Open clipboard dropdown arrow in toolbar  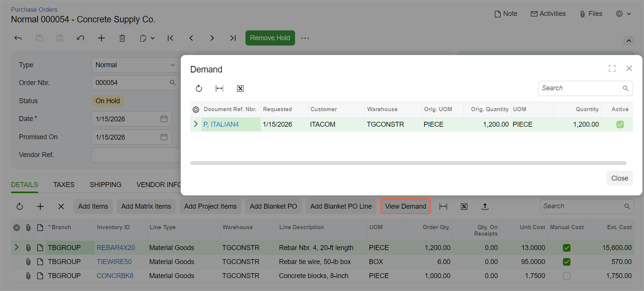click(x=153, y=38)
